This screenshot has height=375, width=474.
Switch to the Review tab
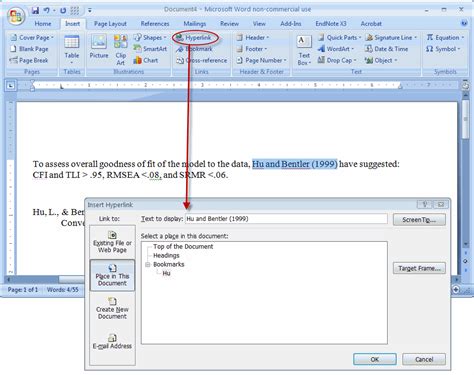pyautogui.click(x=229, y=24)
